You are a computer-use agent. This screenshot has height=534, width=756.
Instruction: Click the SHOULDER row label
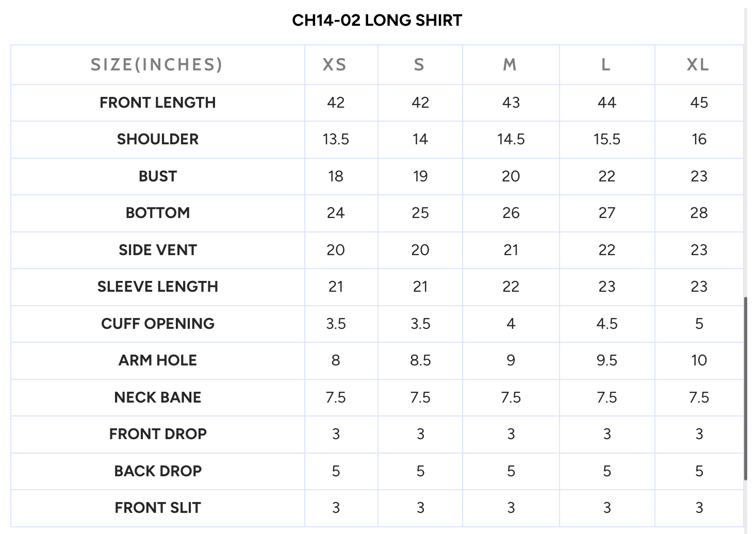[x=158, y=139]
